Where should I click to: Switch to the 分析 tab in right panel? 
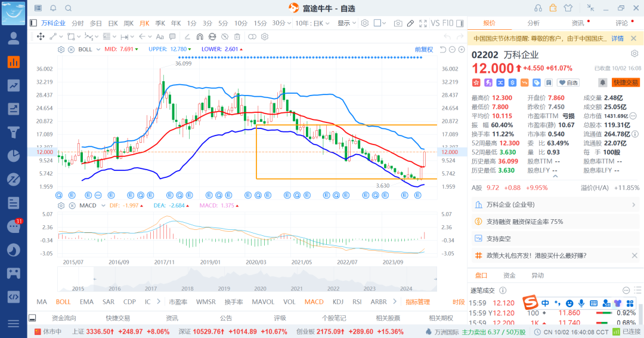coord(533,23)
